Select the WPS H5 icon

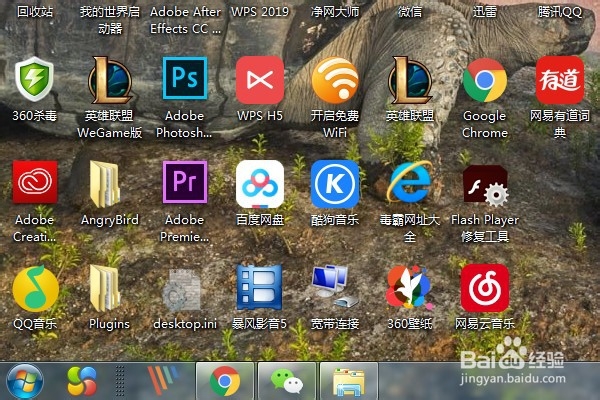[x=260, y=80]
